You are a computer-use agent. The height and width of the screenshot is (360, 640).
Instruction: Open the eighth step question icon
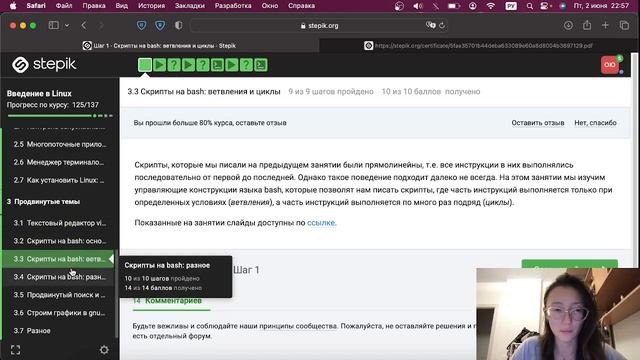click(246, 65)
